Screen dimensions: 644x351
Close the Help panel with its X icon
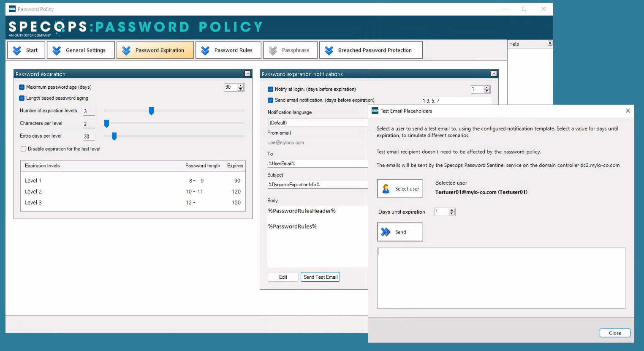pos(550,43)
